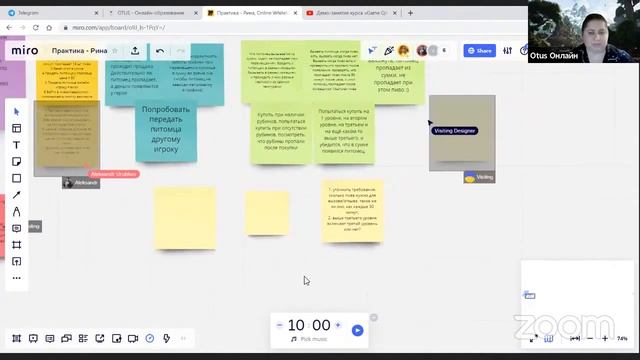Decrease timer minutes with minus

coord(280,325)
